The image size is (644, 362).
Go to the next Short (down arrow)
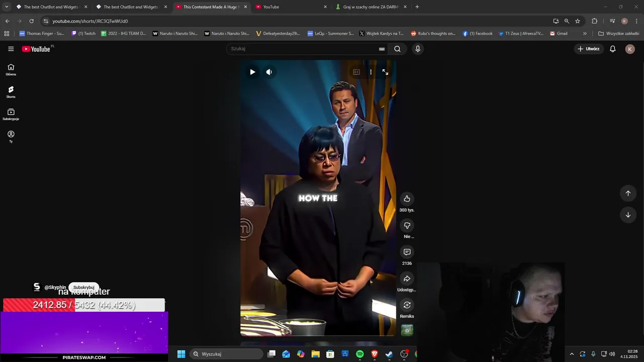tap(628, 215)
